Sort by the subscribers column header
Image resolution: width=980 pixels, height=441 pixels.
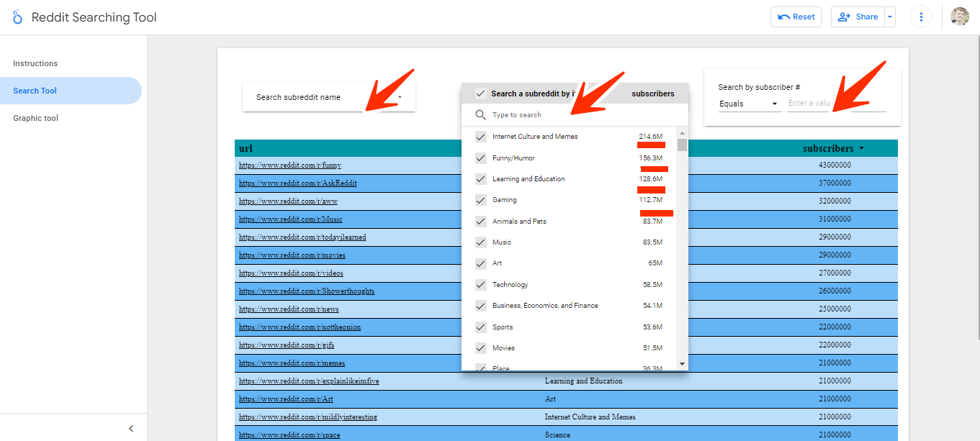828,149
